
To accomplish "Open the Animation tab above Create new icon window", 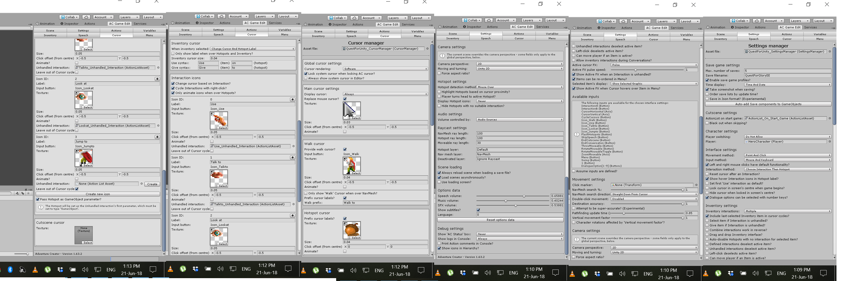I will (x=45, y=24).
